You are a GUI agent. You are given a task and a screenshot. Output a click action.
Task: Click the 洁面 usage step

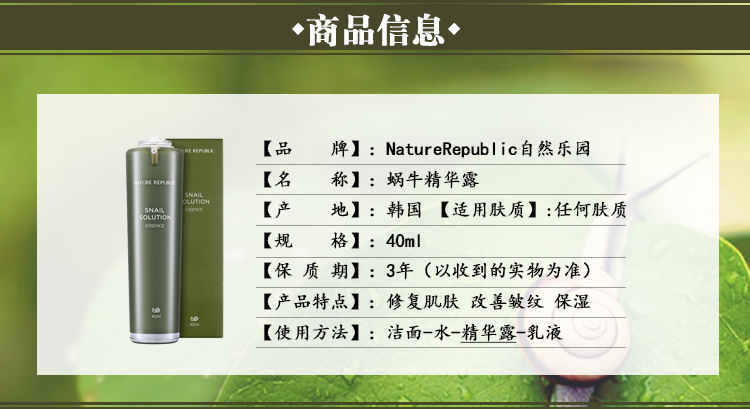coord(405,332)
